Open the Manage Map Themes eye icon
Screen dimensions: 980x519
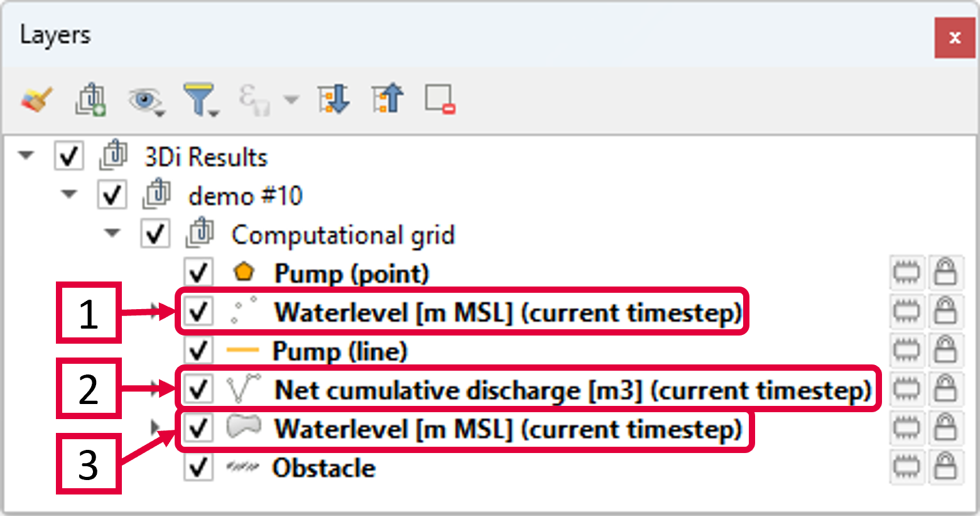click(x=145, y=100)
